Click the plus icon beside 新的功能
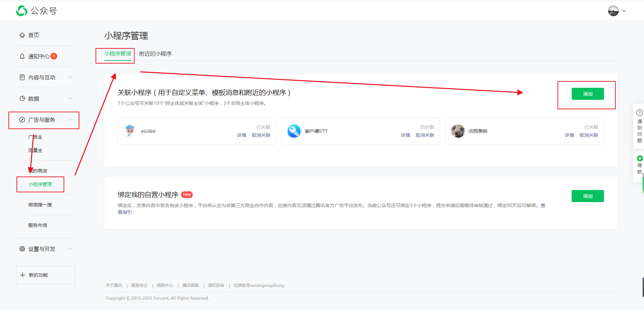The image size is (644, 310). [23, 275]
